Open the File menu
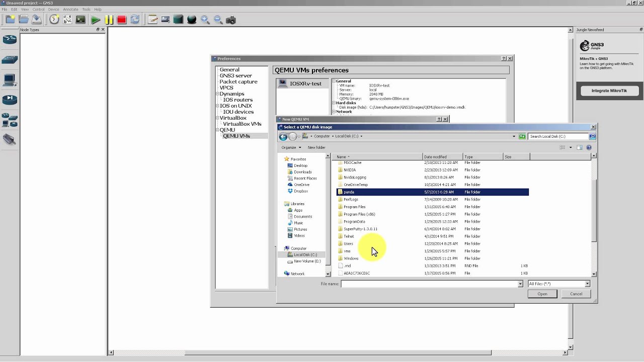 tap(5, 9)
